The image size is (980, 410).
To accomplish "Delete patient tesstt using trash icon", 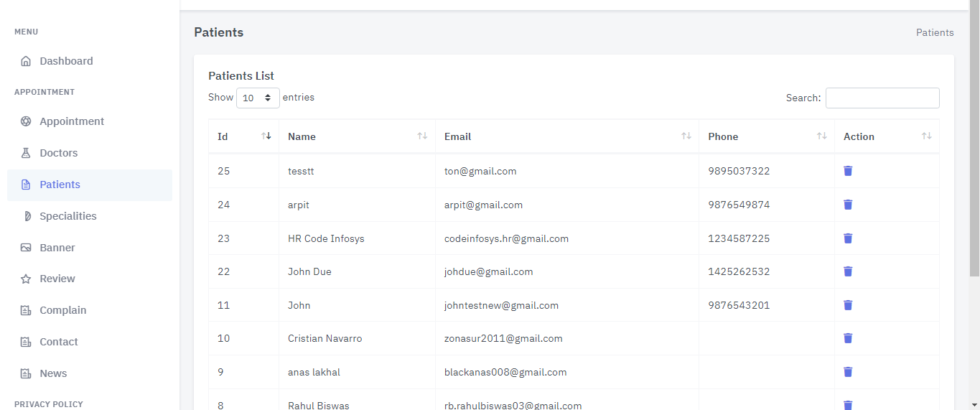I will point(848,171).
